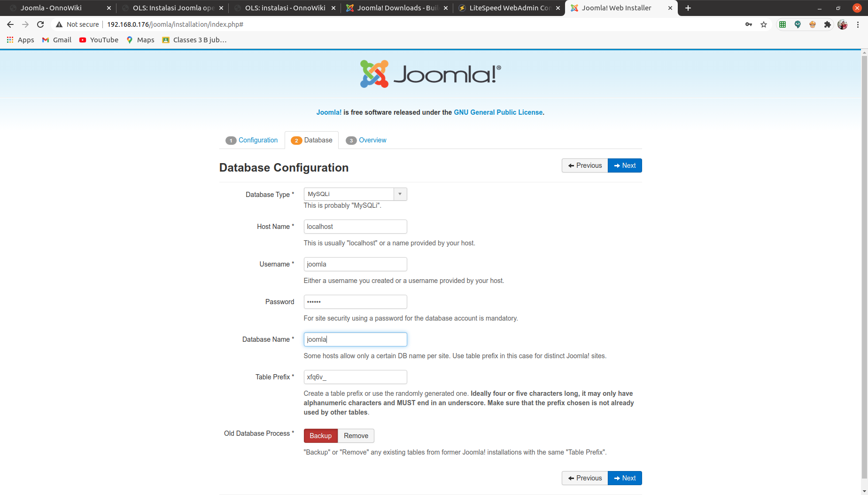Open the Chrome three-dot menu
The height and width of the screenshot is (495, 868).
[x=858, y=24]
